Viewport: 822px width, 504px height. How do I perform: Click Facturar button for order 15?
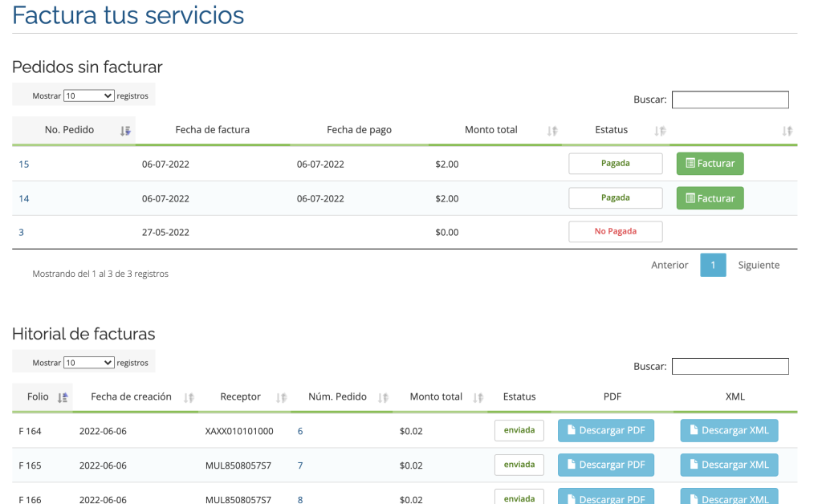point(710,164)
